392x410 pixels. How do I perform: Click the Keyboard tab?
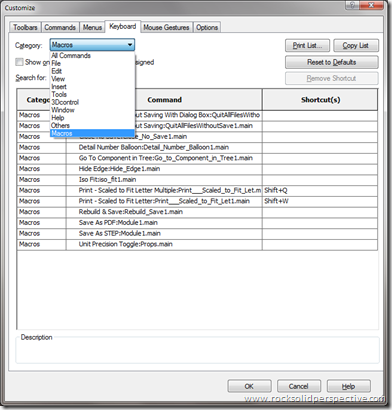(123, 26)
